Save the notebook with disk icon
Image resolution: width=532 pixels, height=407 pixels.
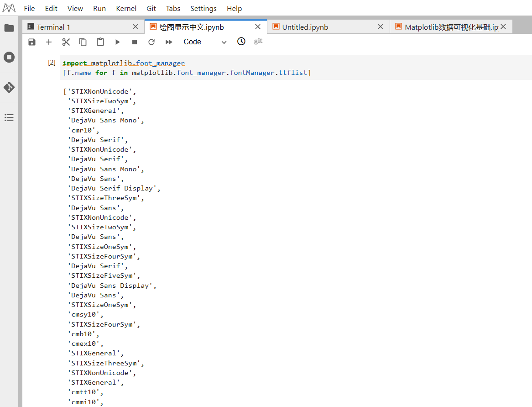[32, 42]
